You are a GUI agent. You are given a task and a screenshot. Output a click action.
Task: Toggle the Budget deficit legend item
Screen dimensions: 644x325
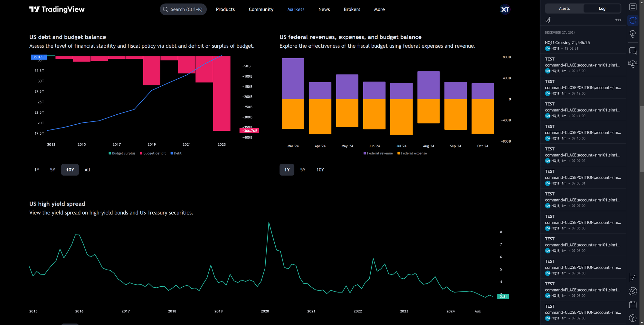153,153
